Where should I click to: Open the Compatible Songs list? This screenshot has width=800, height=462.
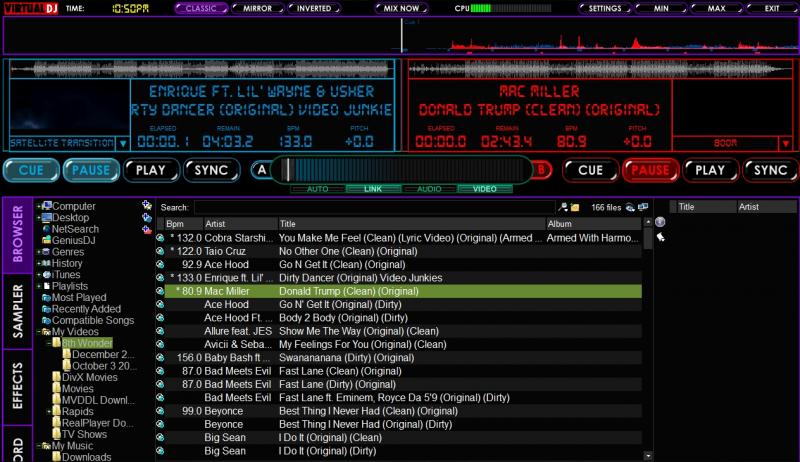(88, 320)
